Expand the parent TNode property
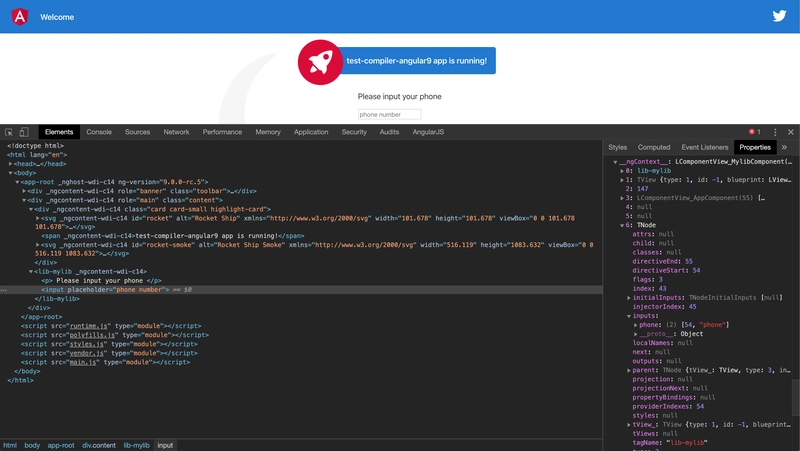The height and width of the screenshot is (451, 800). [x=629, y=370]
